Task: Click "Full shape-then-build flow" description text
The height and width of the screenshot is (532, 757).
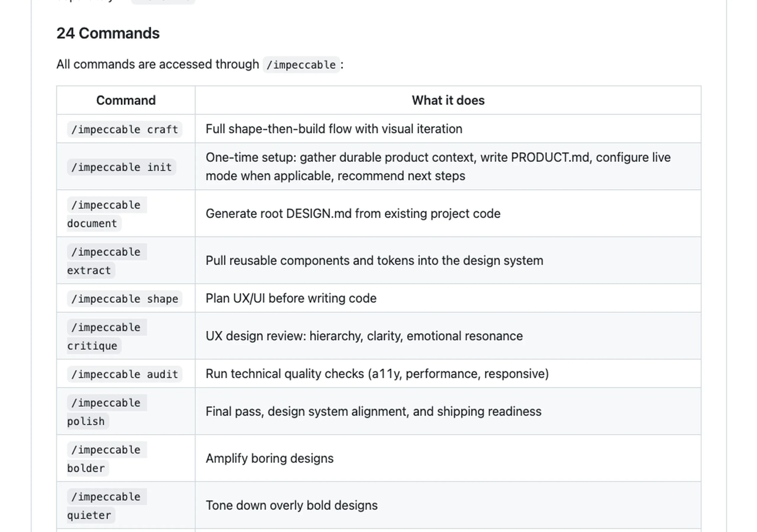Action: (x=334, y=129)
